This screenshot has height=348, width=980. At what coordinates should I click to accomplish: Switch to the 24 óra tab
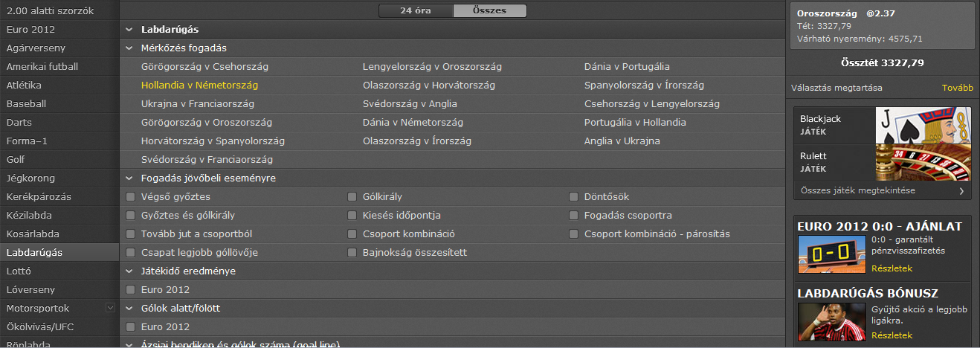[x=415, y=11]
